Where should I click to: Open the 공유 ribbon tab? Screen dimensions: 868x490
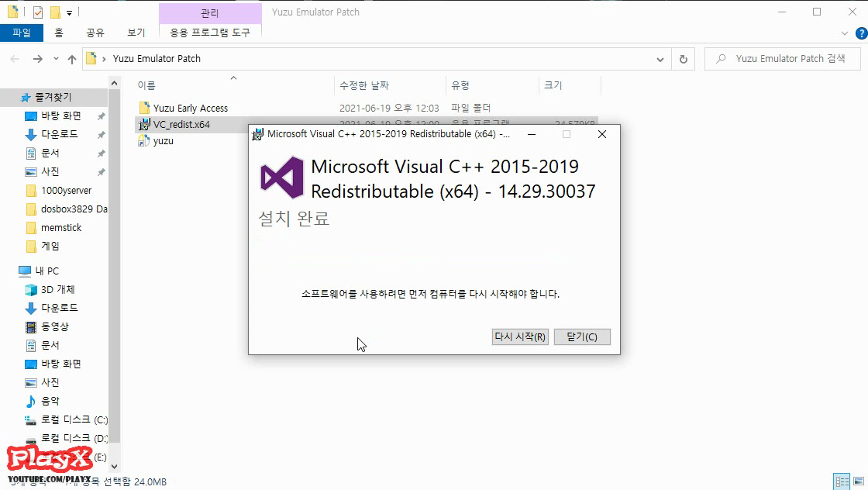[x=95, y=33]
